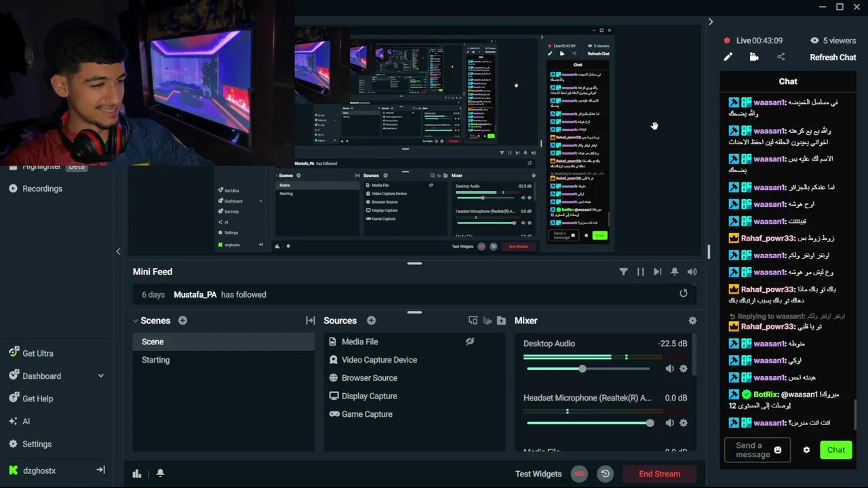Click the green Chat send button
This screenshot has width=868, height=488.
click(x=835, y=450)
